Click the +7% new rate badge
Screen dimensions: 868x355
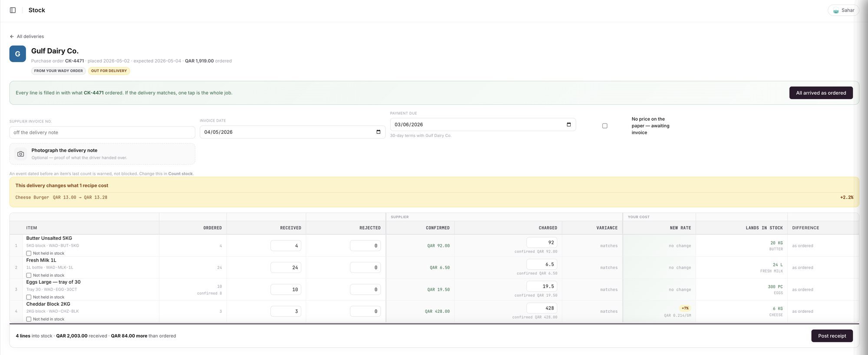(x=685, y=308)
